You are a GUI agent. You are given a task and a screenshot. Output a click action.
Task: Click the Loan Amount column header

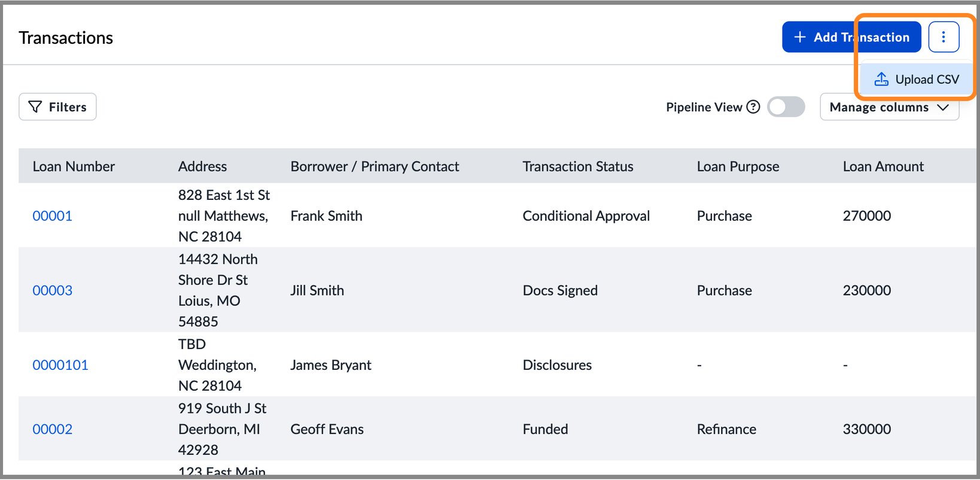pos(883,166)
